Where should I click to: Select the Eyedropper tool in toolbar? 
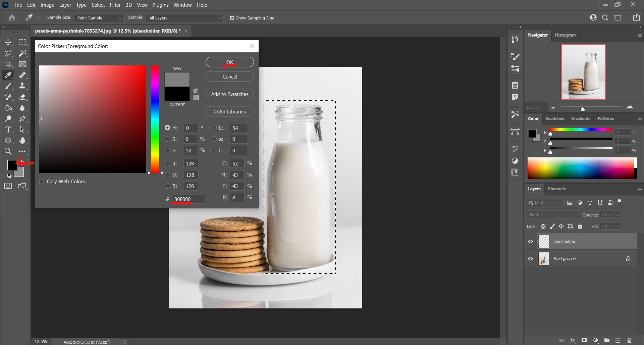8,75
